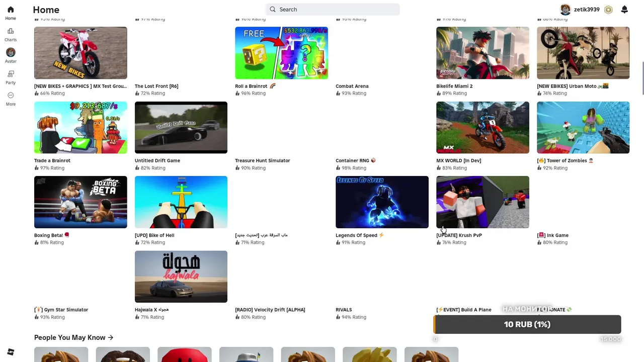Click the 66% Rating under MX Test Grounds

point(49,93)
